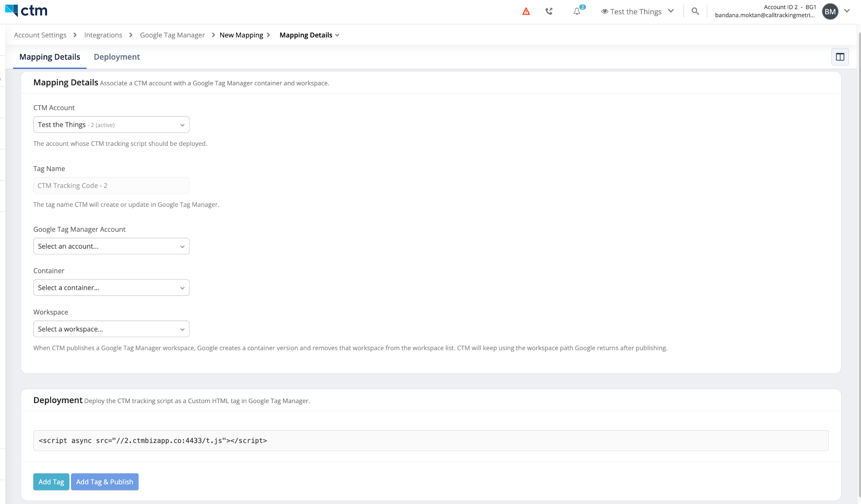Click the 'tag name CTM will create' help text

click(x=126, y=204)
